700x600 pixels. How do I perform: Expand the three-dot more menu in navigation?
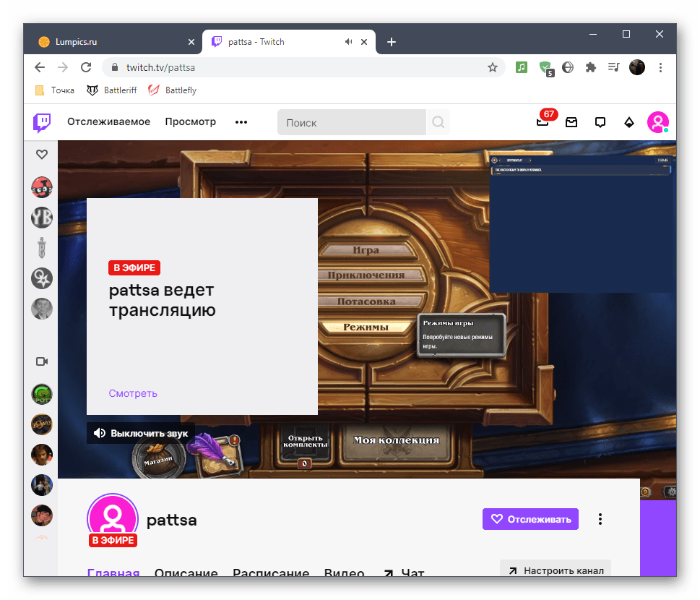(x=241, y=122)
